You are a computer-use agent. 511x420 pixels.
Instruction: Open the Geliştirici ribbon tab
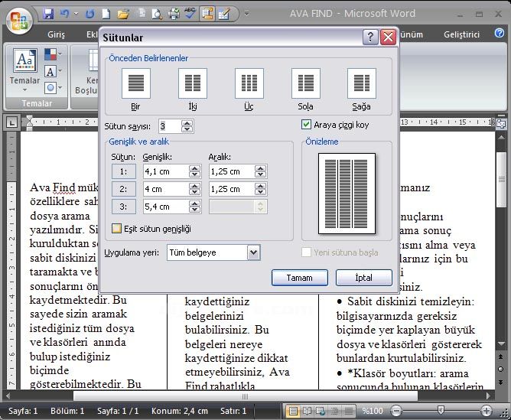click(461, 34)
